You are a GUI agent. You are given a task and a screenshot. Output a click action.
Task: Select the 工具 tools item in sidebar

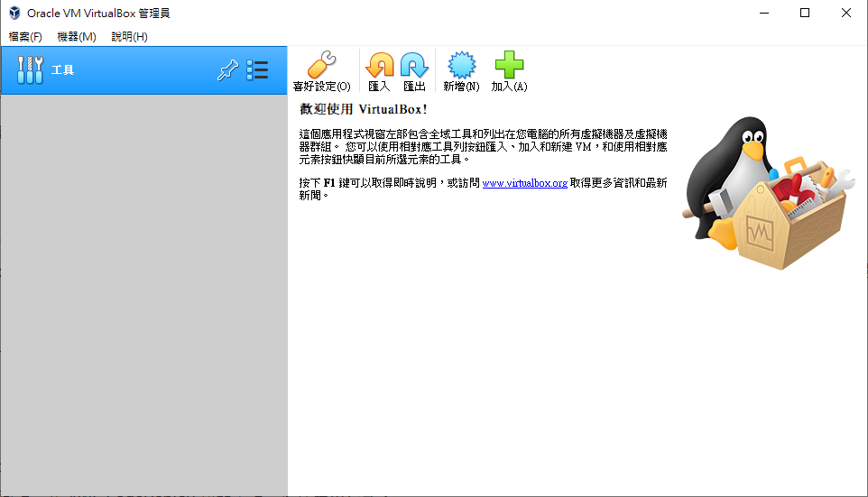(x=144, y=70)
